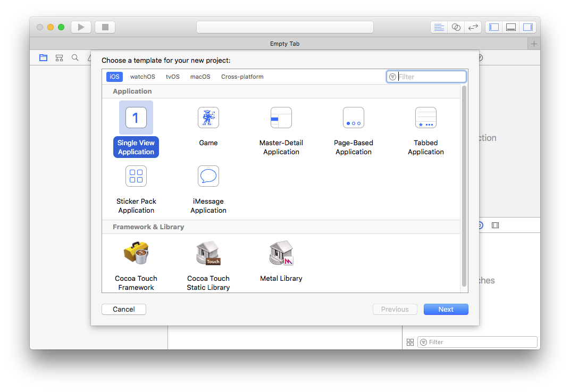Cancel the new project dialog

[x=124, y=309]
